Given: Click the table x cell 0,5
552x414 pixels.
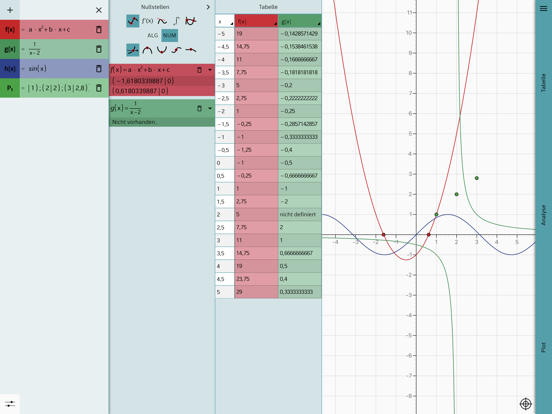Looking at the screenshot, I should (x=225, y=176).
